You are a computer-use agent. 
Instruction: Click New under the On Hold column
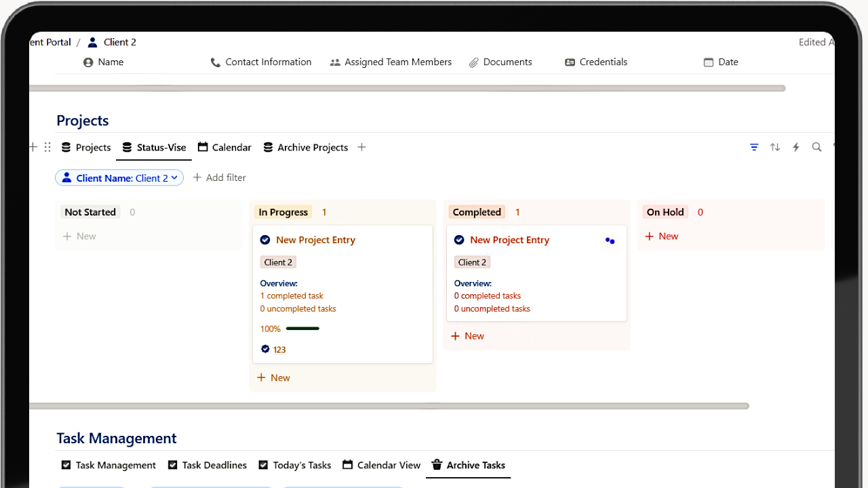(661, 236)
